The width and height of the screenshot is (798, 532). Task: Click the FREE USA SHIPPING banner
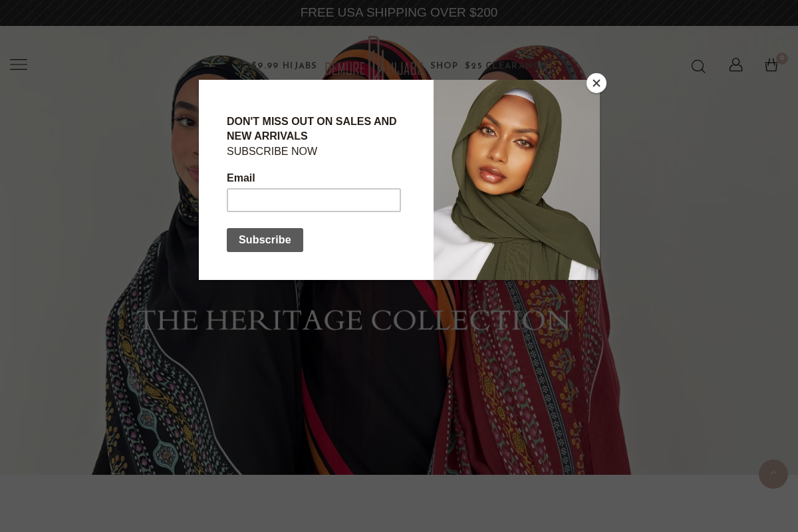(x=398, y=12)
